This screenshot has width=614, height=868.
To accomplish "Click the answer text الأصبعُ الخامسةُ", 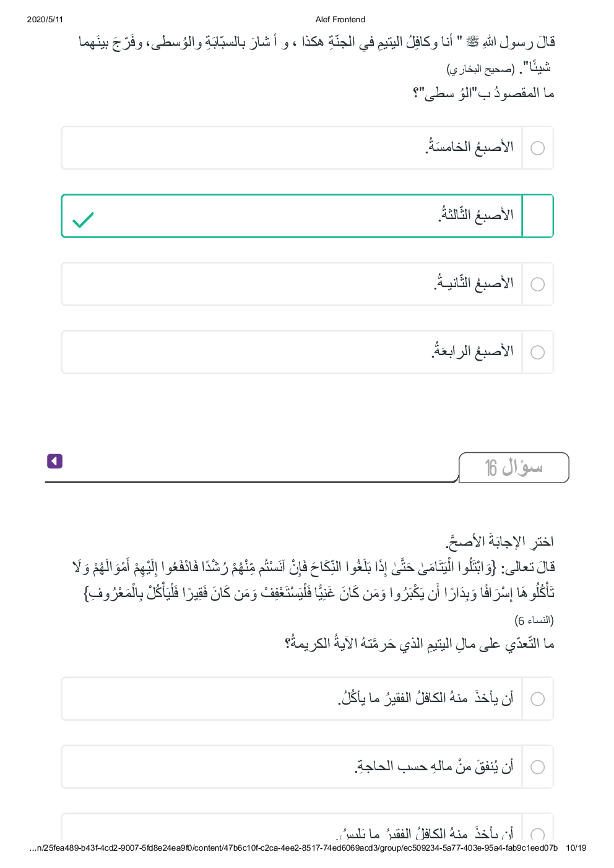I will pyautogui.click(x=470, y=147).
